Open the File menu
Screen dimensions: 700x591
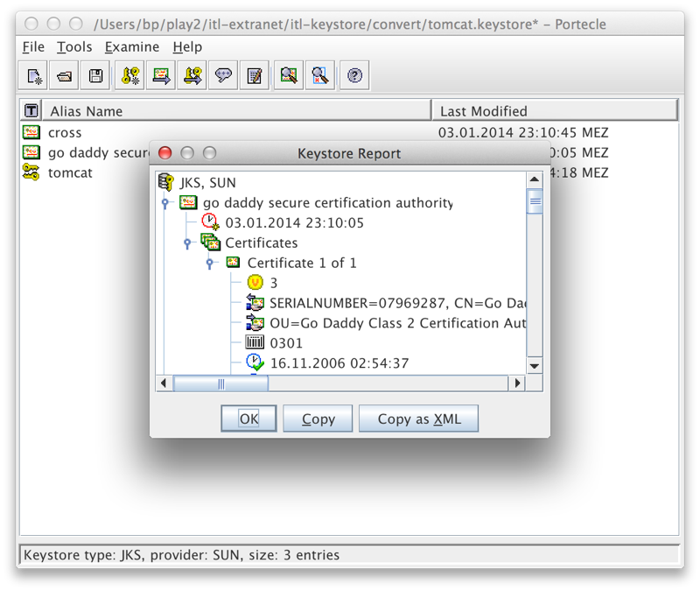click(33, 47)
